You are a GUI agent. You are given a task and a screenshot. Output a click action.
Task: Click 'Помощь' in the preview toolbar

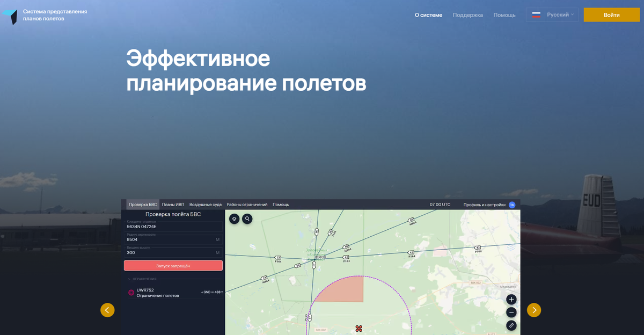point(281,205)
